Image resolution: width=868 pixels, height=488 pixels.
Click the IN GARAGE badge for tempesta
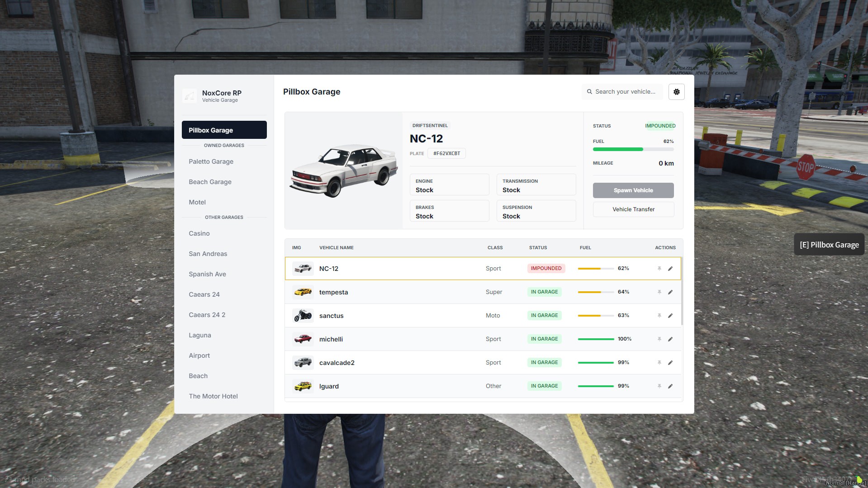pos(544,292)
